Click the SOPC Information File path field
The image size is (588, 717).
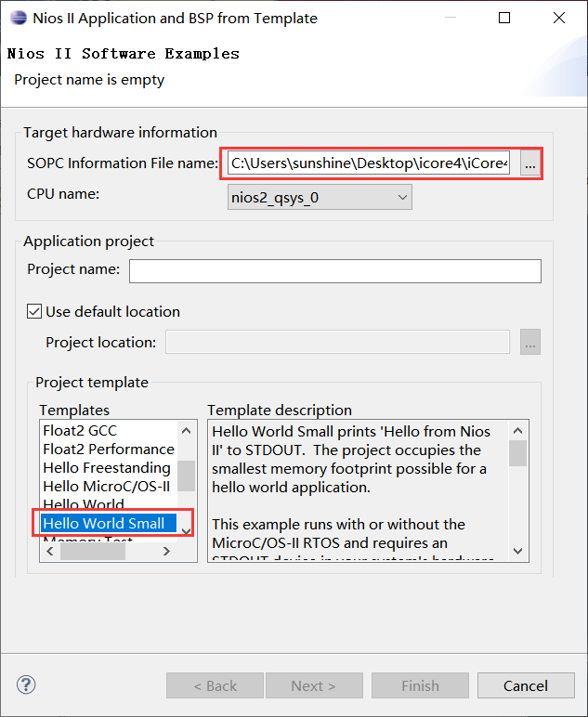[369, 164]
